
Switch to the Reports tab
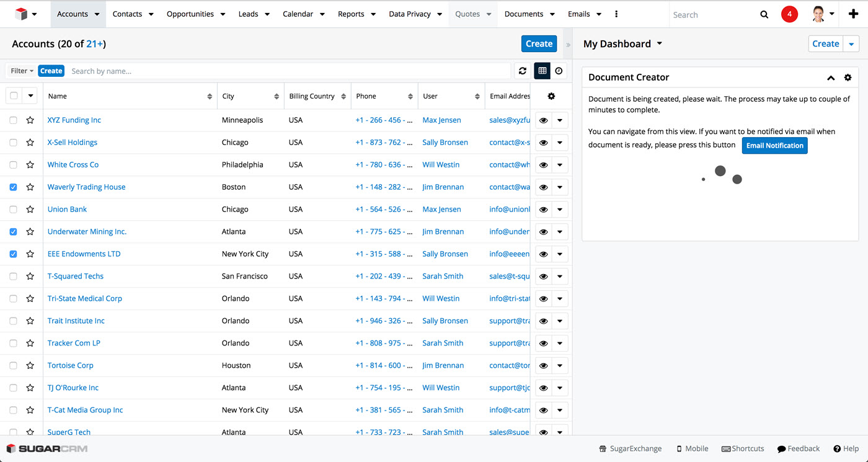(351, 14)
